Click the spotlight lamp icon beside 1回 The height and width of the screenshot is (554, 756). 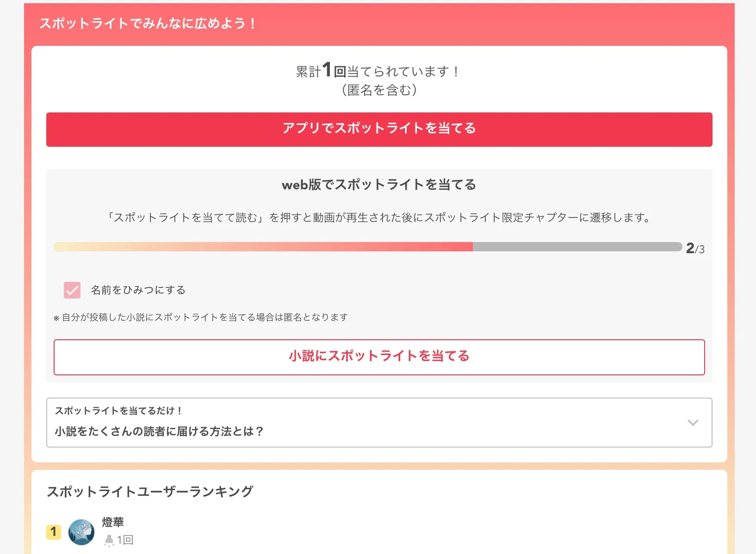[x=109, y=540]
